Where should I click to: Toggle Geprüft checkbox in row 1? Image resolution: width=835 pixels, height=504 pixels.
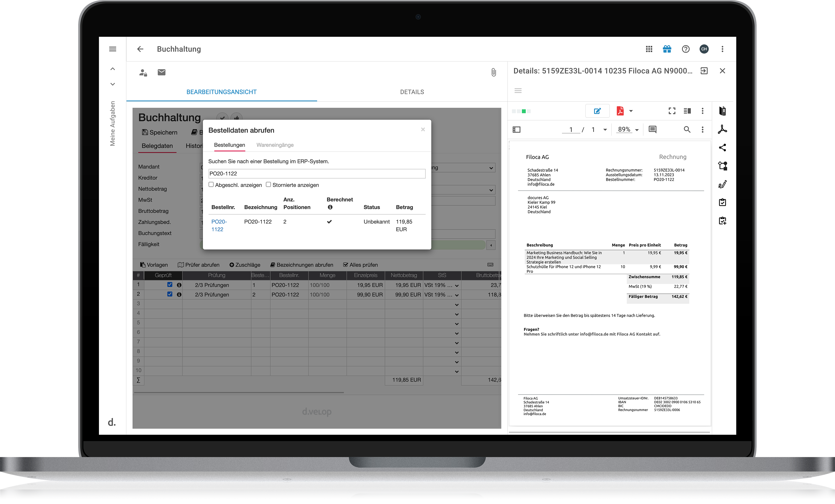tap(170, 285)
